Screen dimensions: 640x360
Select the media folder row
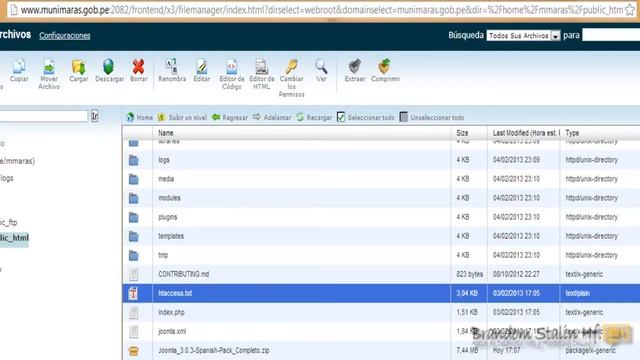[381, 179]
